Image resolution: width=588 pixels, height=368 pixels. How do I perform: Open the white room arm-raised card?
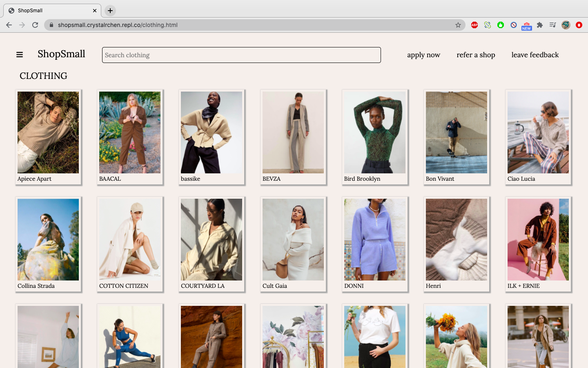tap(48, 336)
